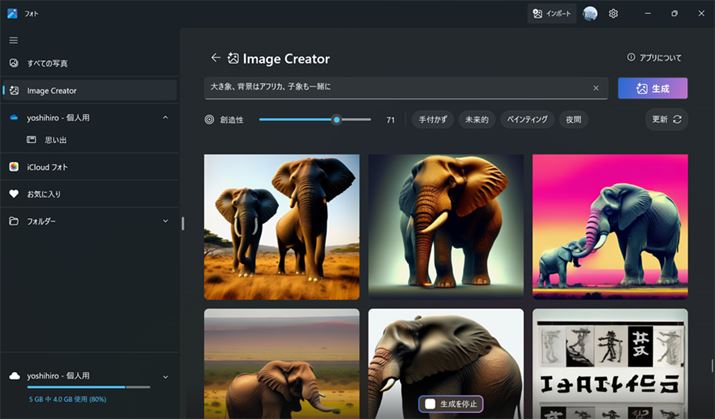Click the 生成 generate button
The image size is (715, 419).
click(x=652, y=88)
